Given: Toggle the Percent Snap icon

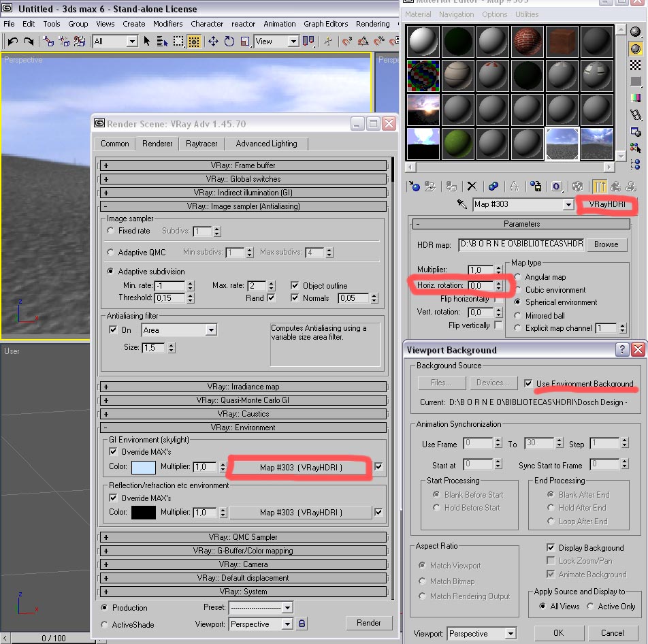Looking at the screenshot, I should [x=378, y=42].
